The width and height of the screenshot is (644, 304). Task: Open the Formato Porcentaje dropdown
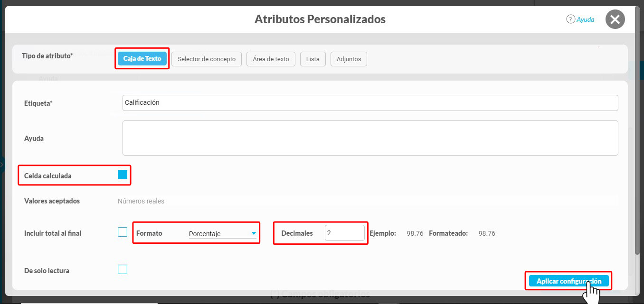coord(221,233)
